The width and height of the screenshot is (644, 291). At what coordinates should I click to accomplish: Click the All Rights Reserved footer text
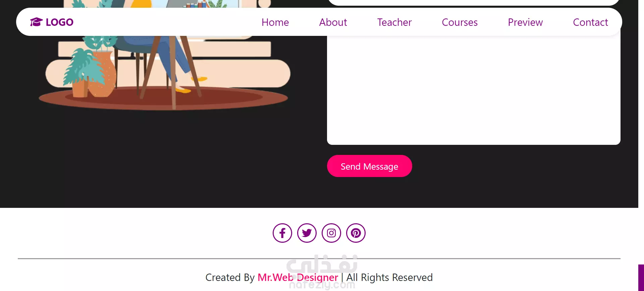pyautogui.click(x=389, y=278)
